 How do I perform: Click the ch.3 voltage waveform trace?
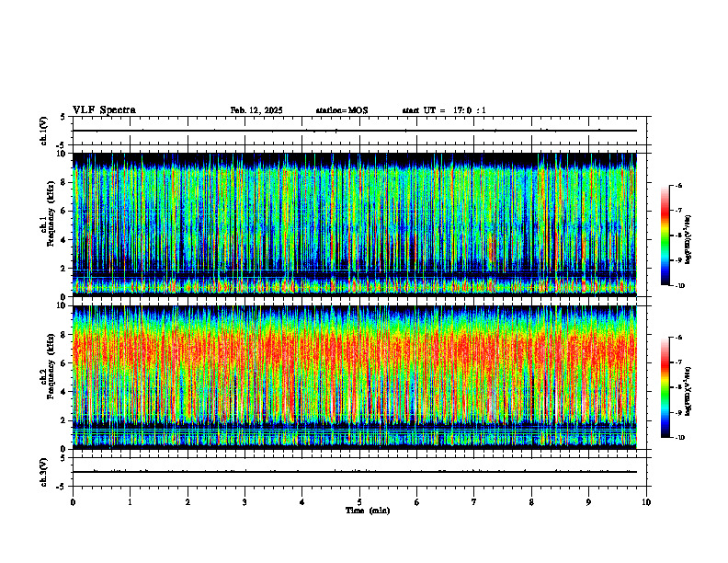(355, 472)
